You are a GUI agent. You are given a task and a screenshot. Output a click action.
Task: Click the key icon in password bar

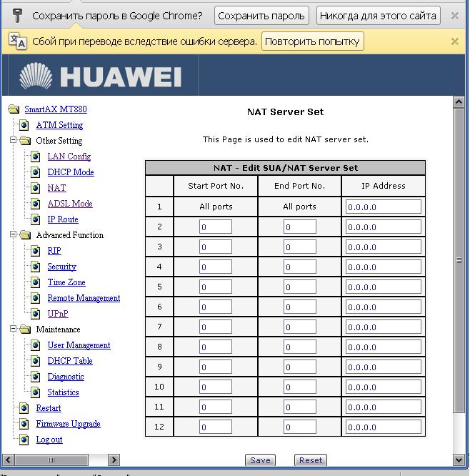pyautogui.click(x=17, y=16)
